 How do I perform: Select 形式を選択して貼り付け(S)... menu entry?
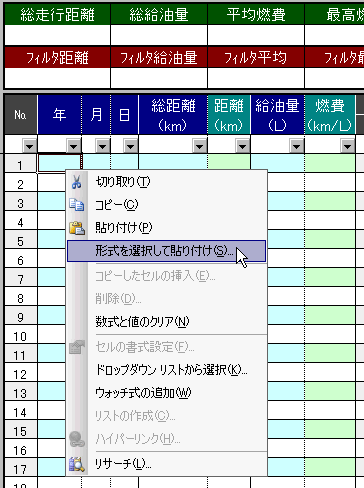(166, 251)
